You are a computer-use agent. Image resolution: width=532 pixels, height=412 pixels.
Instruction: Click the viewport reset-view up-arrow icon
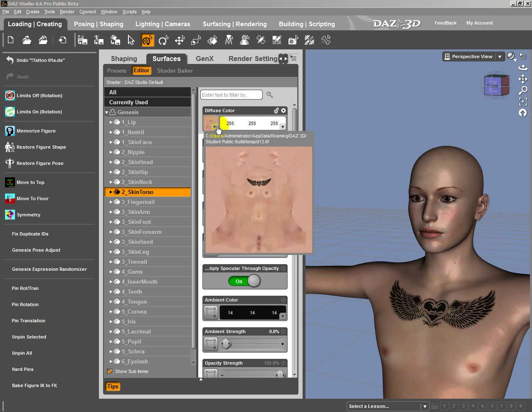[x=523, y=113]
